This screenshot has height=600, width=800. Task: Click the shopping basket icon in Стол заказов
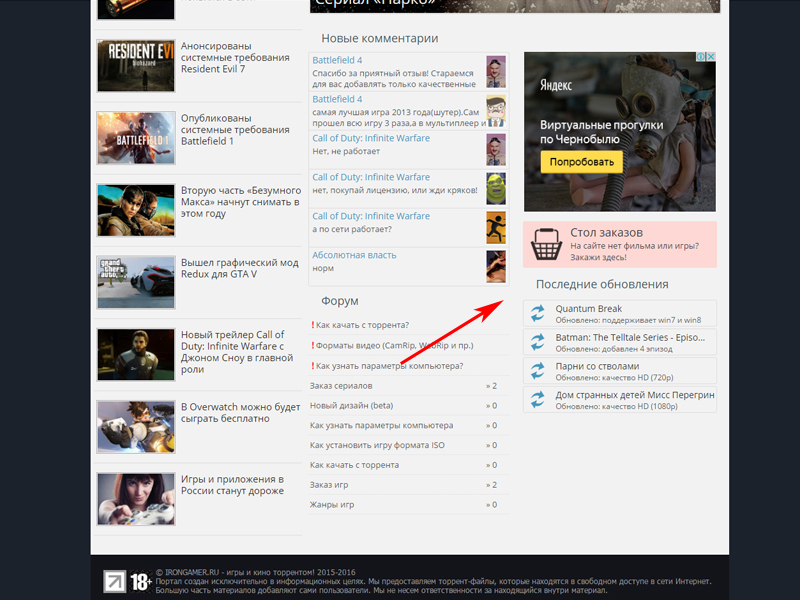(546, 244)
